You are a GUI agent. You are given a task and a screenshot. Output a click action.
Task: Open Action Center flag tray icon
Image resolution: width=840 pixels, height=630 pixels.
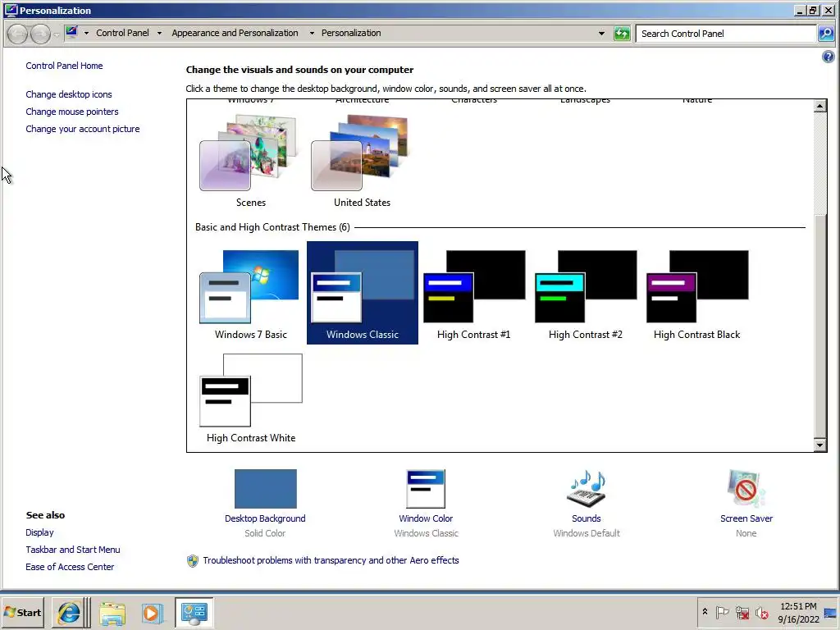pyautogui.click(x=722, y=612)
